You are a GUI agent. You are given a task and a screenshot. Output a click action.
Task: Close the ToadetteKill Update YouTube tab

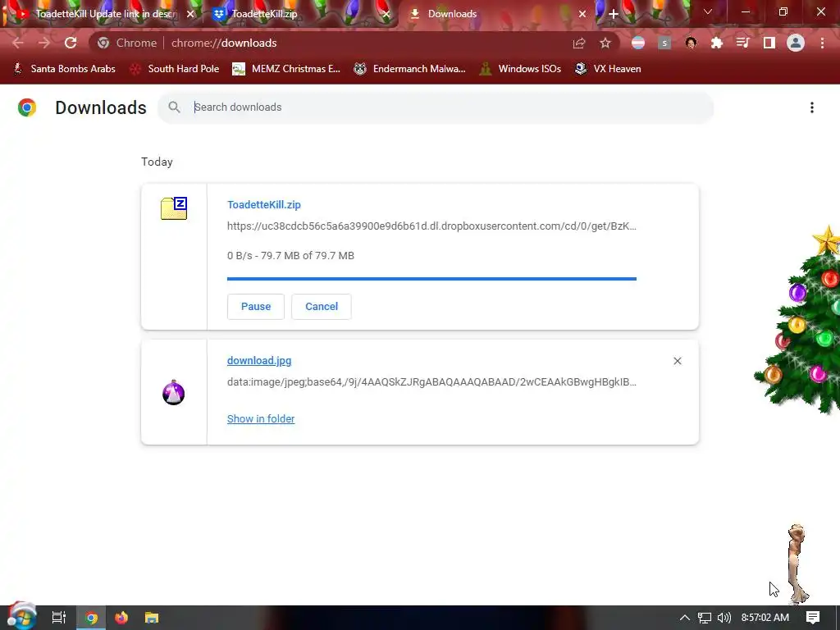(190, 14)
